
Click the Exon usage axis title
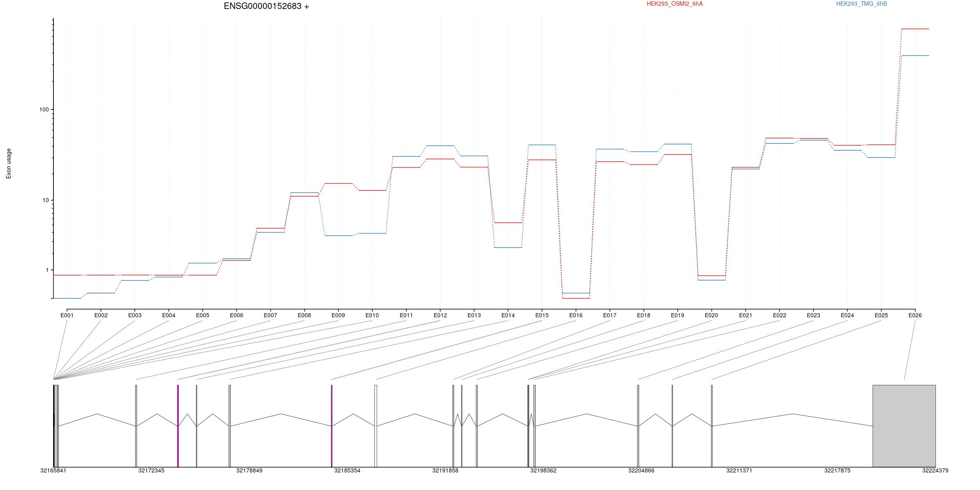point(9,163)
